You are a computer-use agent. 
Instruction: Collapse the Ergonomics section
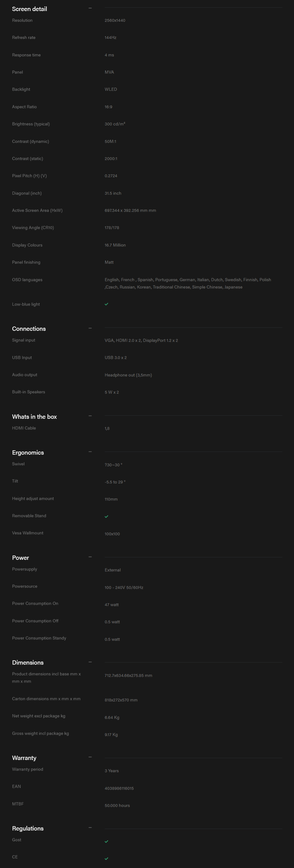(x=90, y=452)
